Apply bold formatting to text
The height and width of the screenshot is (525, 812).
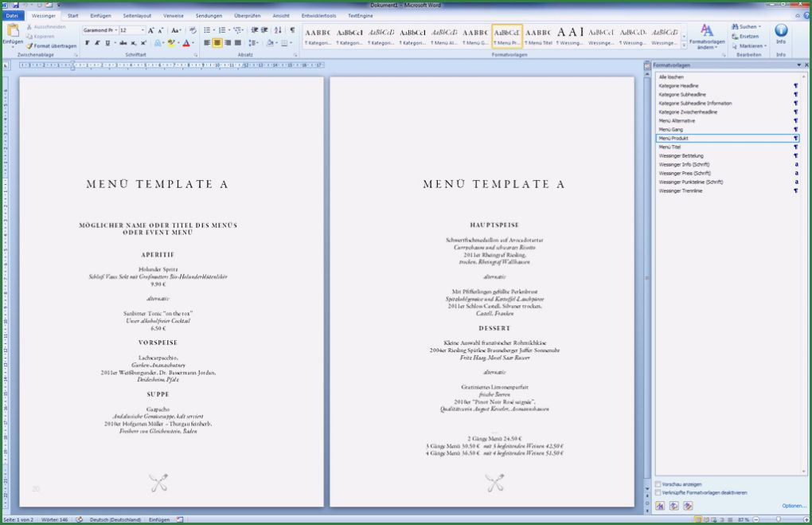[x=88, y=43]
